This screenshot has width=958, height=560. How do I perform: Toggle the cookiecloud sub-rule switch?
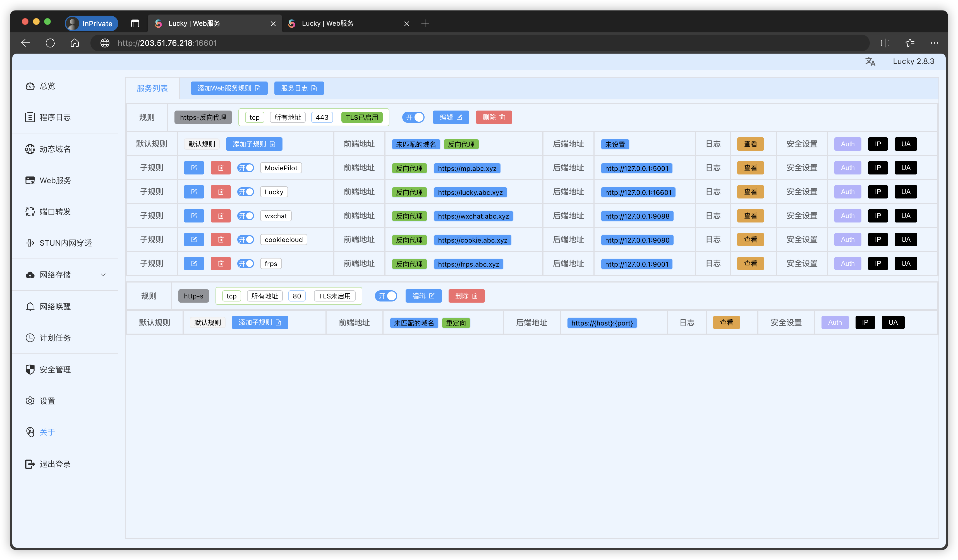246,240
